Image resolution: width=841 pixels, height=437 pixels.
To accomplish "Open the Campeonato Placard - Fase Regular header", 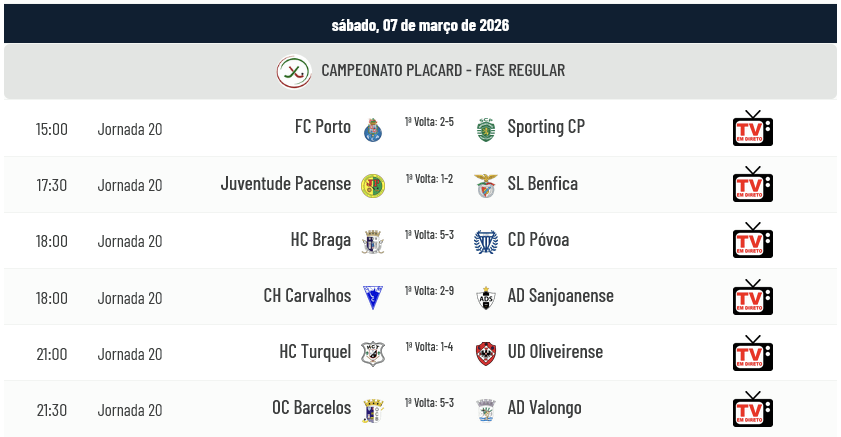I will coord(443,71).
